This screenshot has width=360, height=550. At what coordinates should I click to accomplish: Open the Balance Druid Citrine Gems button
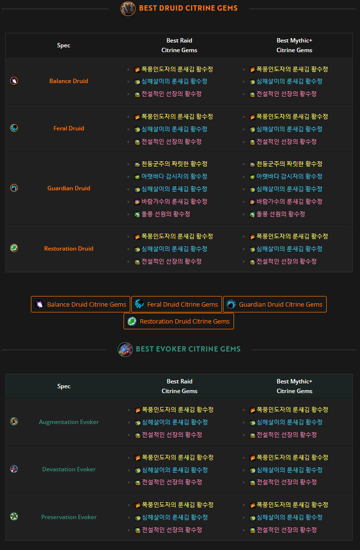point(80,304)
